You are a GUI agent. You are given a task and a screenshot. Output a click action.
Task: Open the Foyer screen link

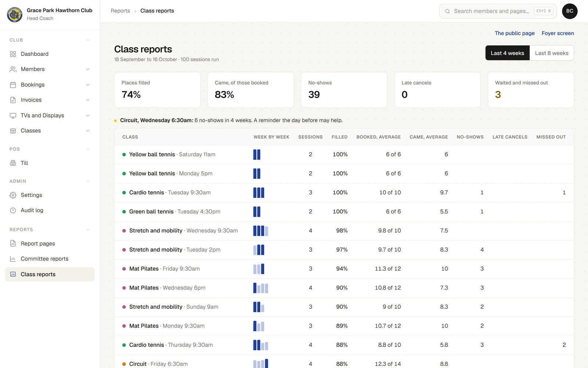pyautogui.click(x=557, y=33)
